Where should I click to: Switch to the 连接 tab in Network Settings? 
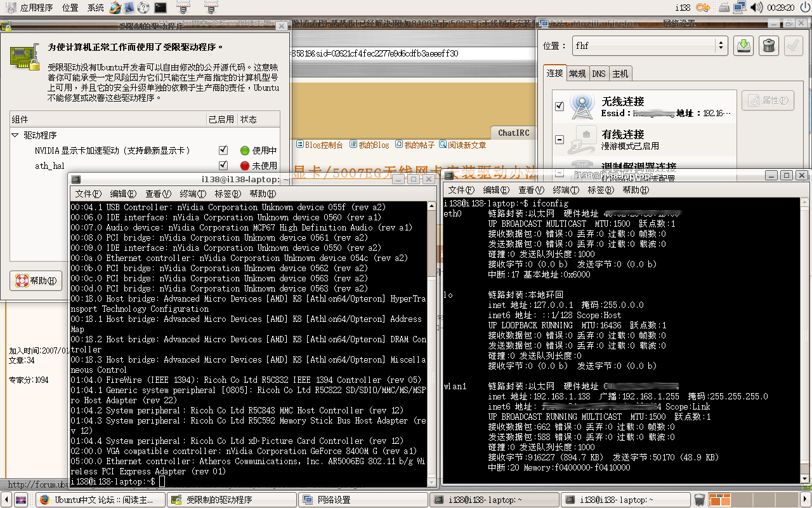[555, 73]
